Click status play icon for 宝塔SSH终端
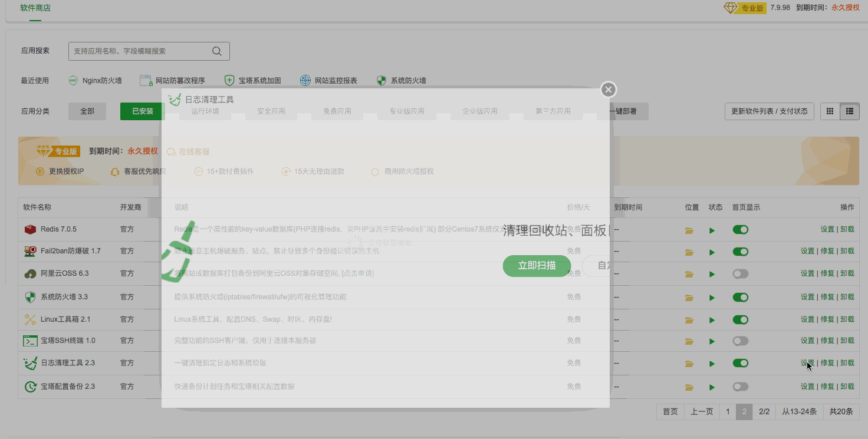This screenshot has width=868, height=439. pos(712,342)
